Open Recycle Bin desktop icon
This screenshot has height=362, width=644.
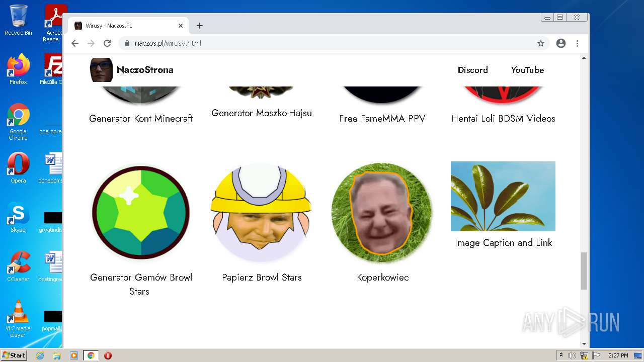click(x=18, y=20)
